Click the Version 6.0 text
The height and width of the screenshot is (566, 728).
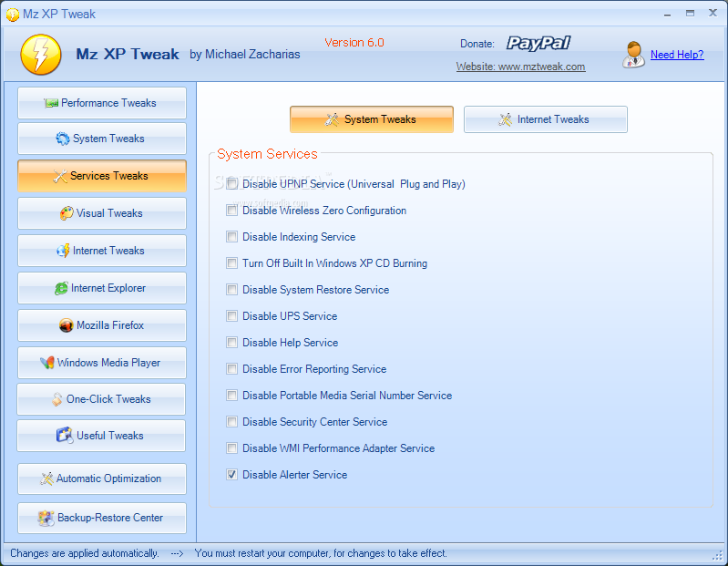(354, 43)
